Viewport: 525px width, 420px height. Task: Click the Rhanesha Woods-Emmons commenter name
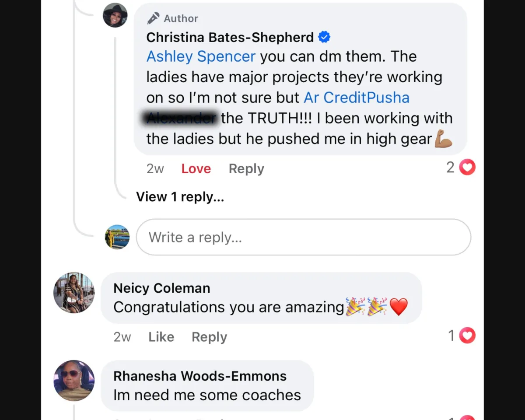pos(200,376)
